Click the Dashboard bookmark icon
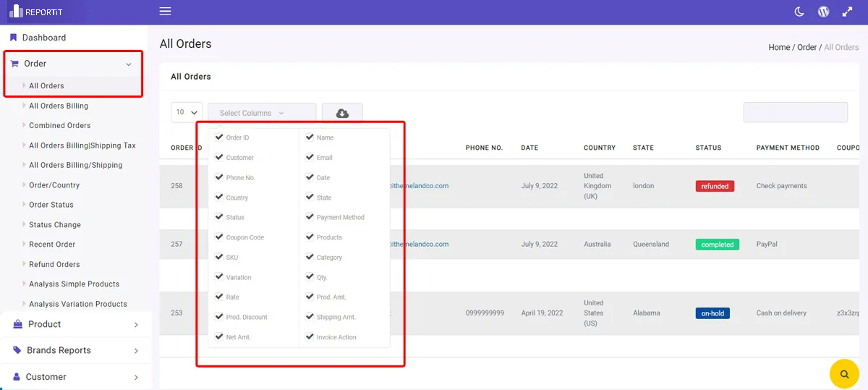Image resolution: width=868 pixels, height=390 pixels. click(x=13, y=38)
